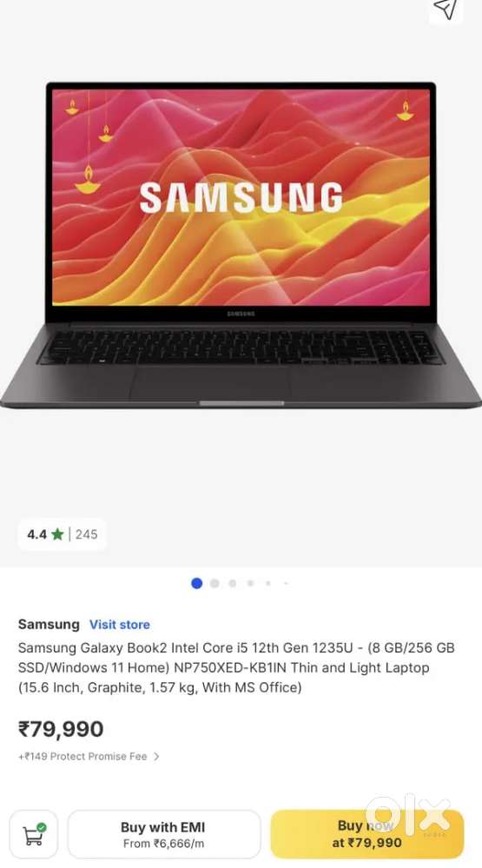Screen dimensions: 482x868
Task: Click the green rating star
Action: click(x=57, y=534)
